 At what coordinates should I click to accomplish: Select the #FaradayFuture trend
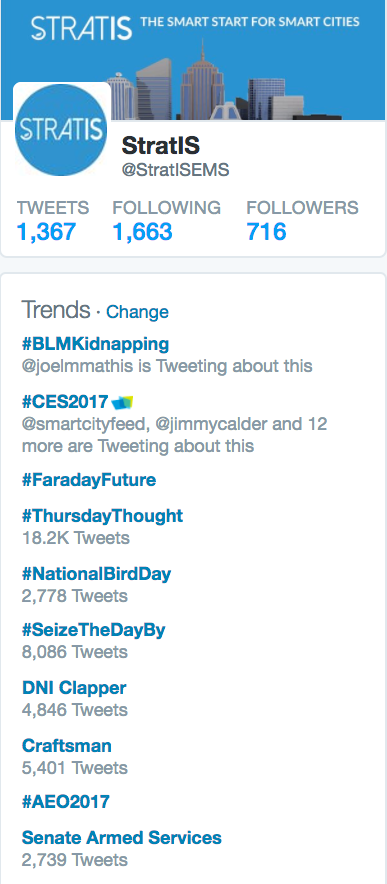point(89,480)
